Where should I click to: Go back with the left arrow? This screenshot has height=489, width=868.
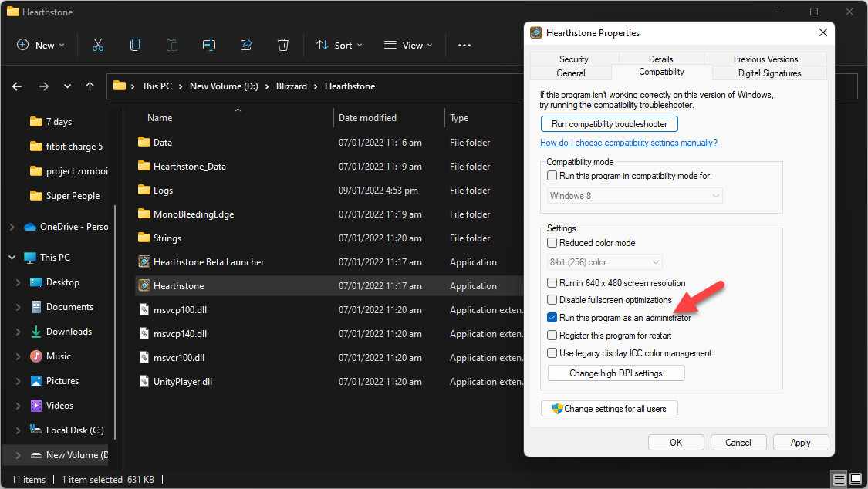click(x=17, y=86)
